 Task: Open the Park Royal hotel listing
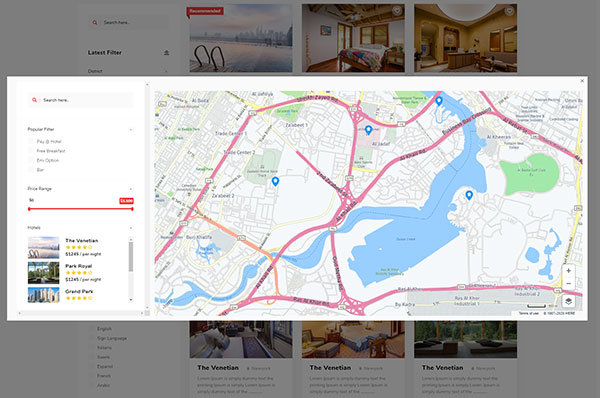[78, 266]
